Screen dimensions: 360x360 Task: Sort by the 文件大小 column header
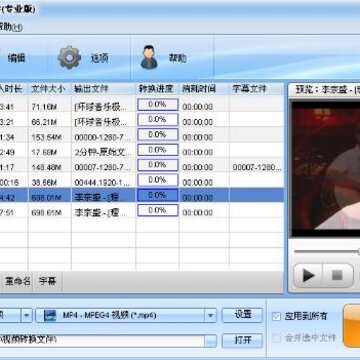[x=49, y=89]
